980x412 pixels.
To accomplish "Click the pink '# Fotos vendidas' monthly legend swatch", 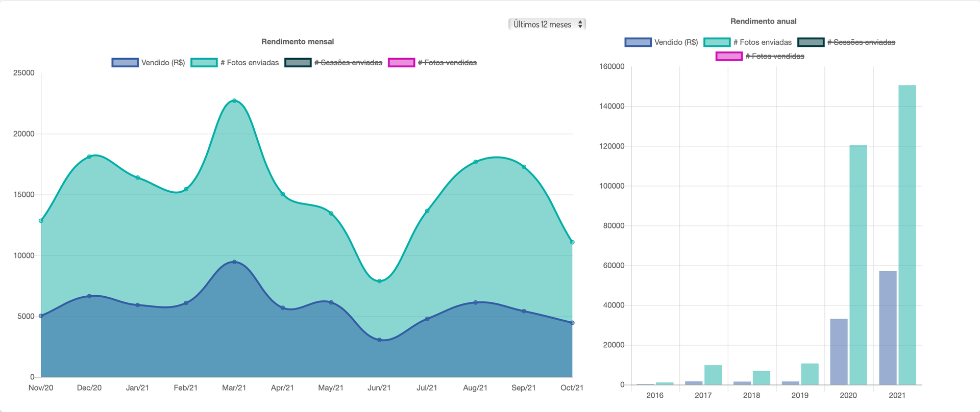I will coord(401,63).
